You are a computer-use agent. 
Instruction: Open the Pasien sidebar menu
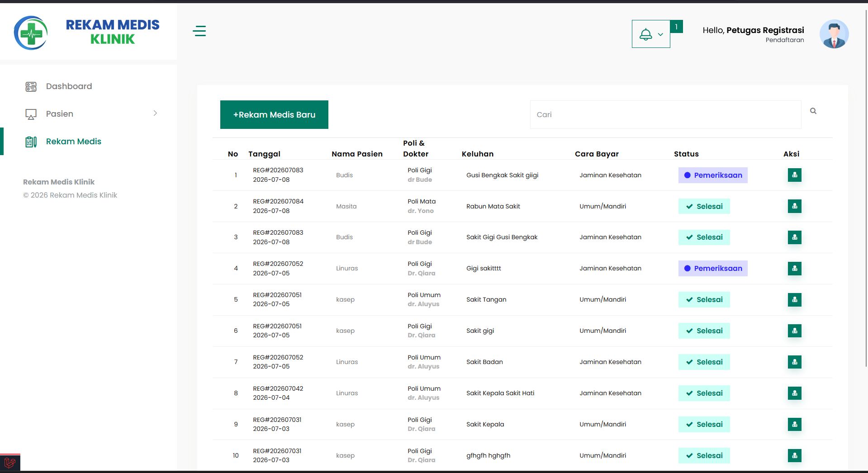(x=59, y=114)
